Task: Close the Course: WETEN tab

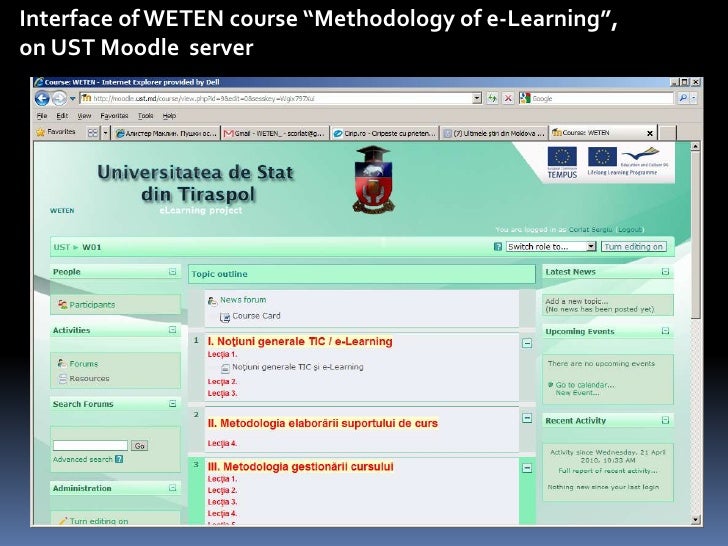Action: click(650, 134)
